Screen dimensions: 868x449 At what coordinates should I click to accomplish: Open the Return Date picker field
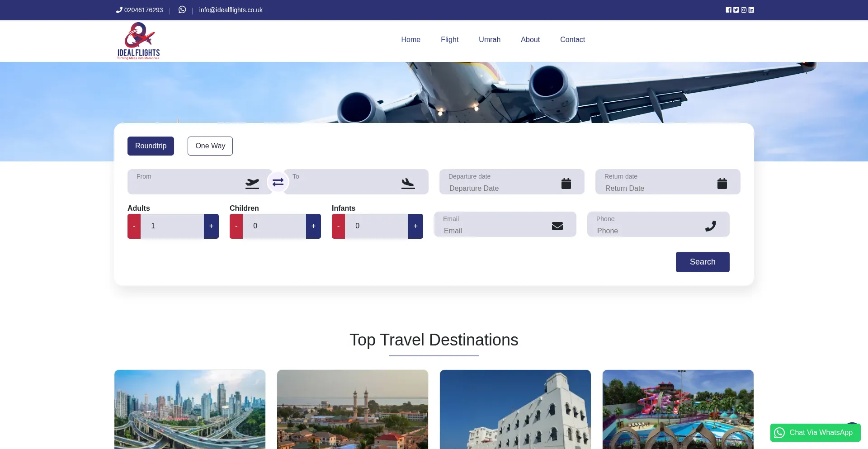[668, 182]
